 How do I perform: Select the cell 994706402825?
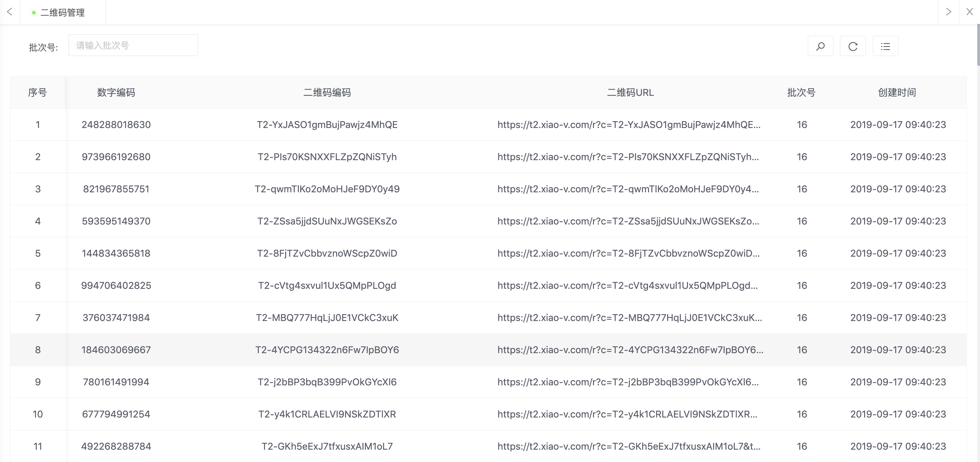[x=116, y=286]
